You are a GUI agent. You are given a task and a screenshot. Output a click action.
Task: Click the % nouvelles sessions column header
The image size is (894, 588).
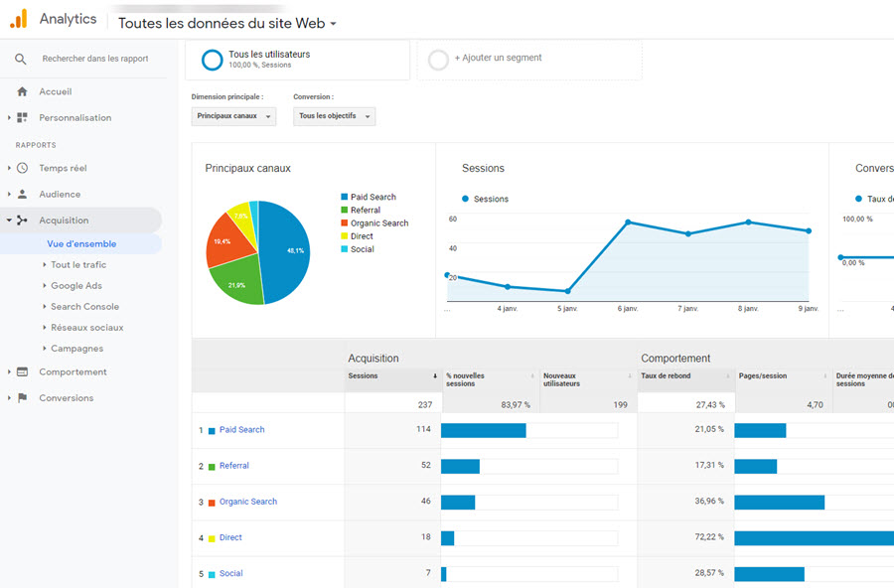(x=491, y=379)
